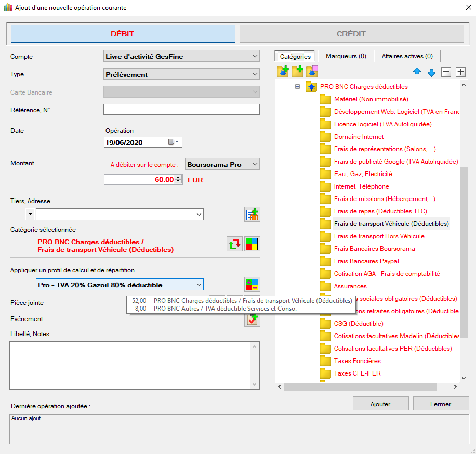Switch to the Marqueurs (0) tab
Screen dimensions: 476x454
[x=346, y=56]
